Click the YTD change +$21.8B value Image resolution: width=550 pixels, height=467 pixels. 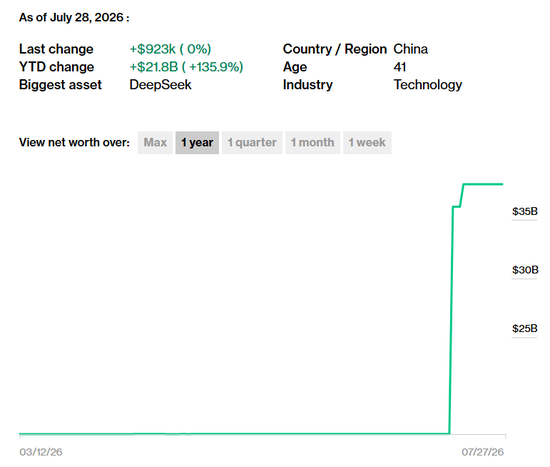tap(186, 67)
